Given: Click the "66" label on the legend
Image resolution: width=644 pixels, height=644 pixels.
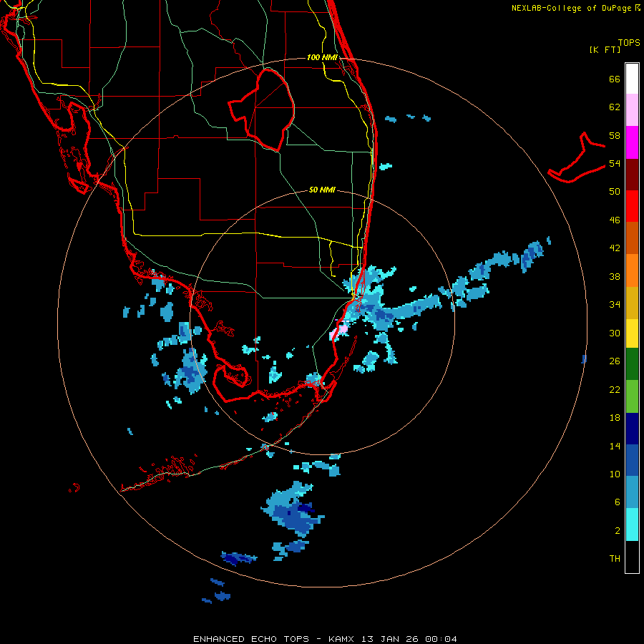Looking at the screenshot, I should pyautogui.click(x=615, y=79).
